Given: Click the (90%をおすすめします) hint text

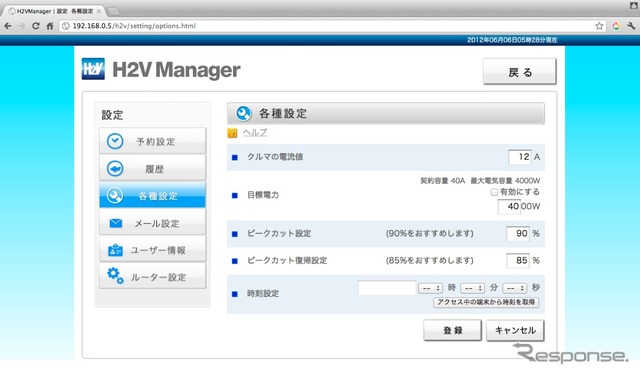Looking at the screenshot, I should coord(429,233).
